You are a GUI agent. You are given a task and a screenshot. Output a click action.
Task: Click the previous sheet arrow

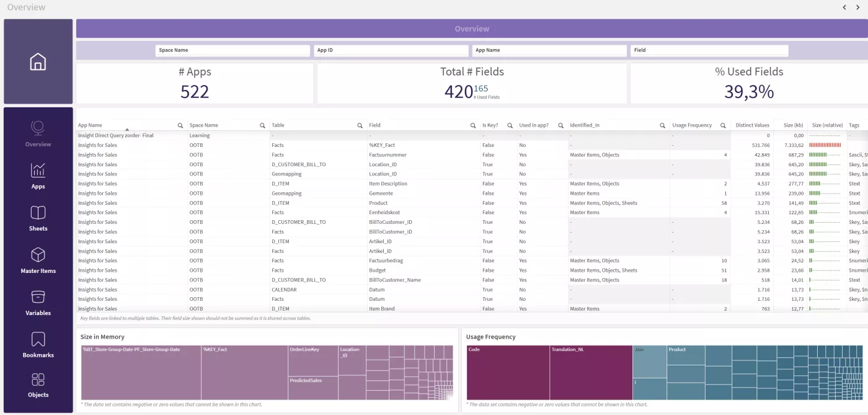tap(844, 7)
